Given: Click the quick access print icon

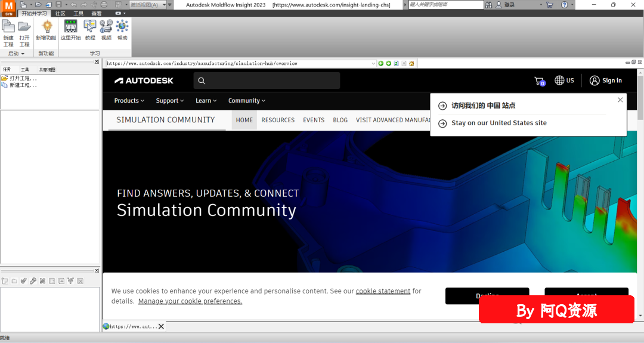Looking at the screenshot, I should [104, 5].
